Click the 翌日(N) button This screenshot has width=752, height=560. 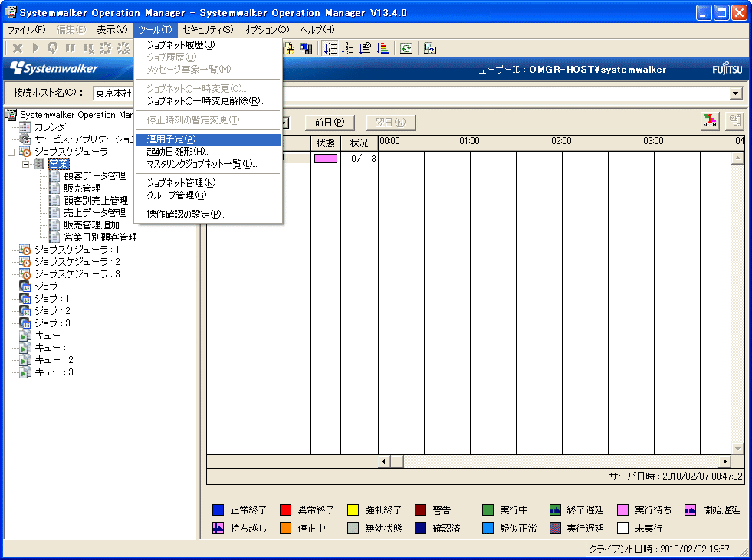(x=390, y=123)
